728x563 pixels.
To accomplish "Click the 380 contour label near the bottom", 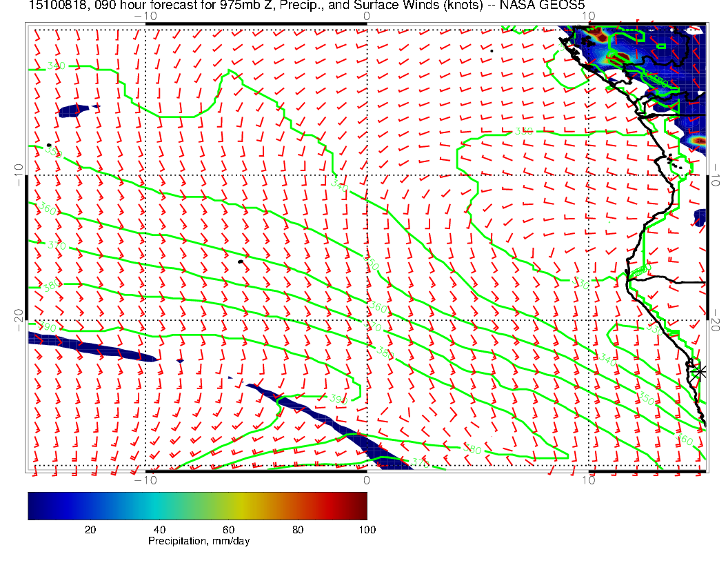I will pyautogui.click(x=473, y=451).
